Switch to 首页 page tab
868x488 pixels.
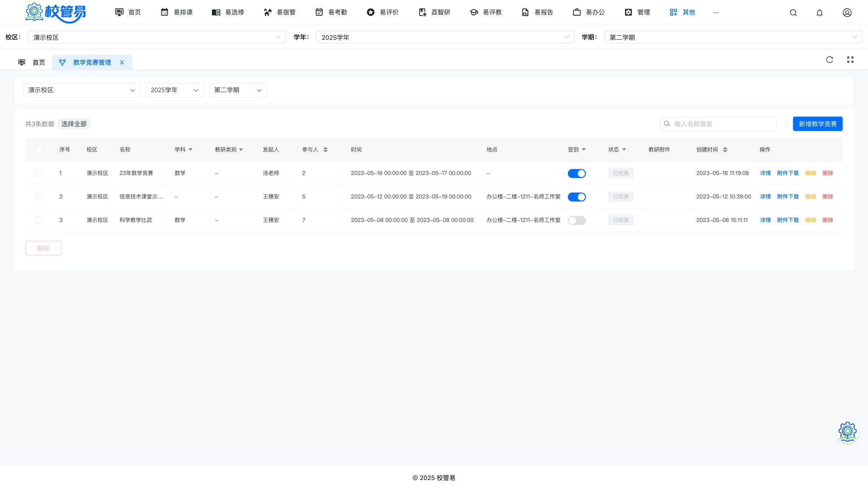click(32, 63)
